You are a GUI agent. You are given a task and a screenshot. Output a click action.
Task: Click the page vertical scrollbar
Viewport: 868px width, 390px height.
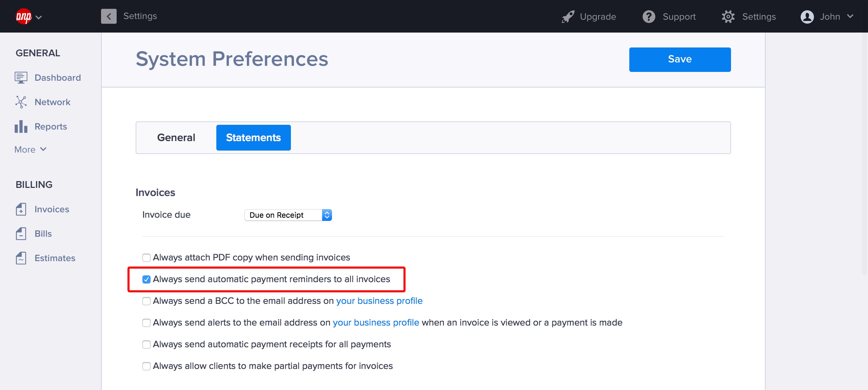tap(865, 153)
